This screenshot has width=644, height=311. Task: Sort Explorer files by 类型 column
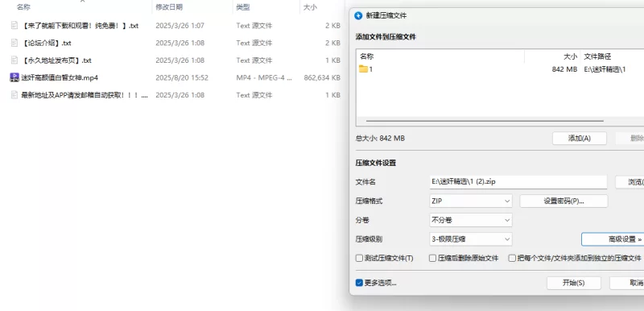243,7
